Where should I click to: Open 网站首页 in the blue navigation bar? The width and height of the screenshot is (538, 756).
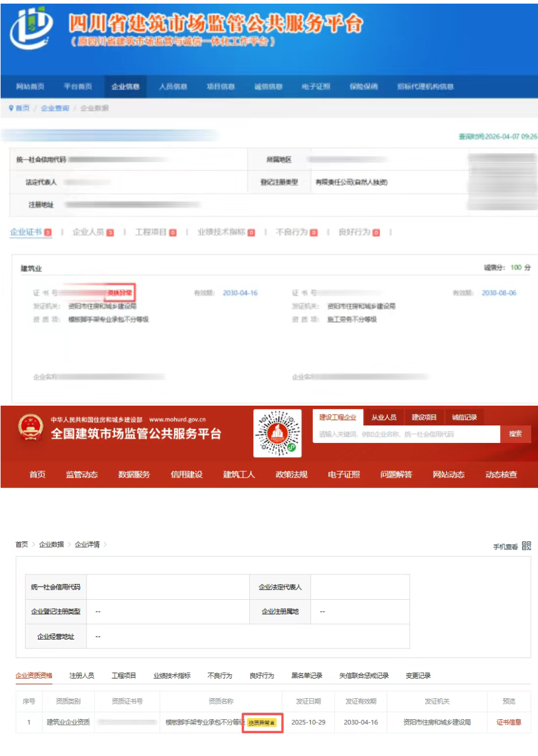coord(30,87)
